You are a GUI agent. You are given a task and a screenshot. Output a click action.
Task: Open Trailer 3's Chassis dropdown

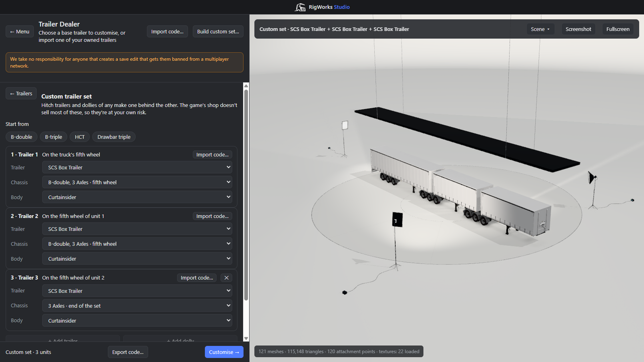[137, 305]
